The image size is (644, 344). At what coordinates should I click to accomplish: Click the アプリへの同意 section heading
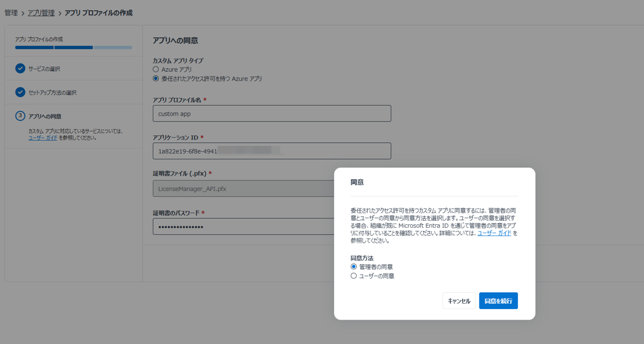[175, 40]
